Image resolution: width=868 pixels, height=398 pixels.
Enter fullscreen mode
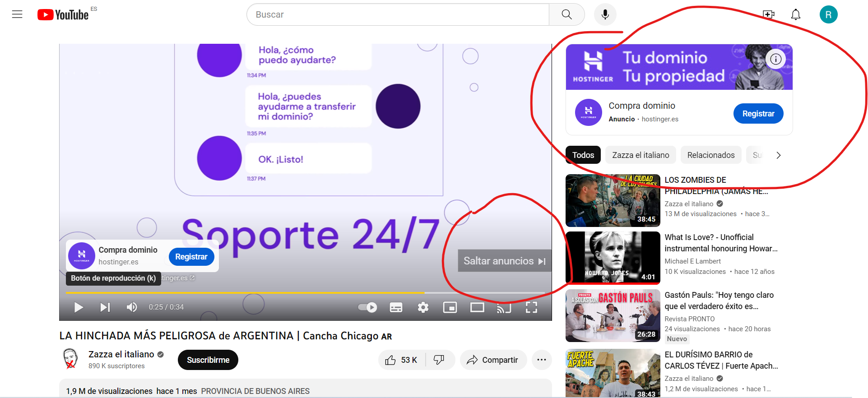[x=531, y=307]
